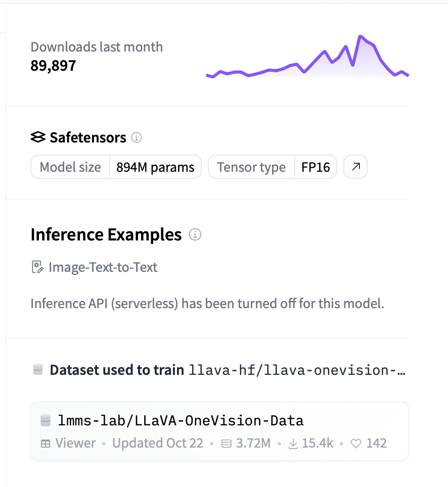Click the Model size badge
Viewport: 448px width, 487px height.
(116, 167)
